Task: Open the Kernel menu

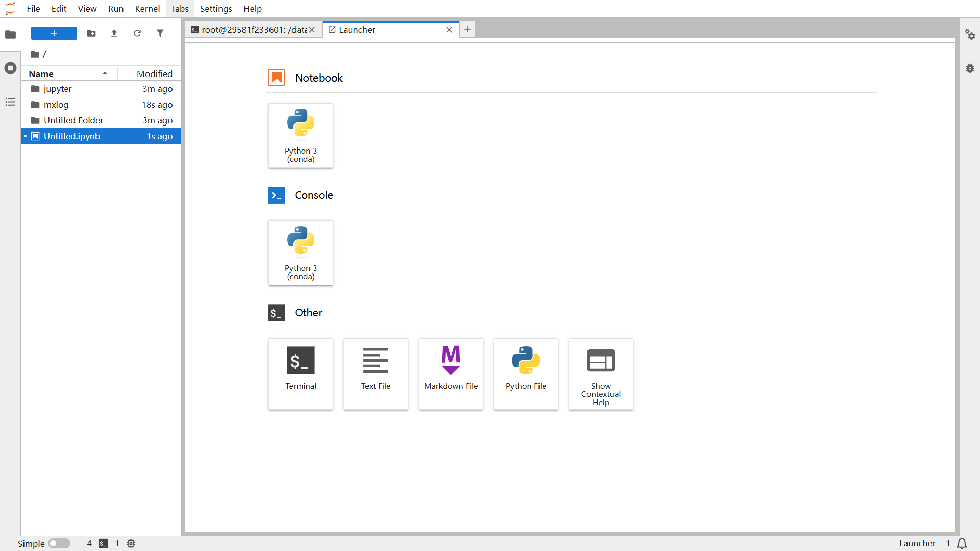Action: 148,9
